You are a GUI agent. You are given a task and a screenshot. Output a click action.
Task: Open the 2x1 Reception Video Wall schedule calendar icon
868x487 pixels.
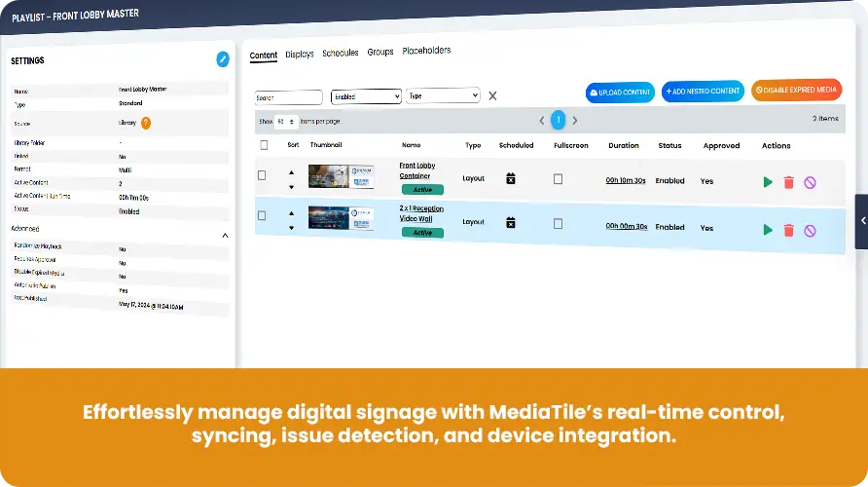[x=511, y=222]
